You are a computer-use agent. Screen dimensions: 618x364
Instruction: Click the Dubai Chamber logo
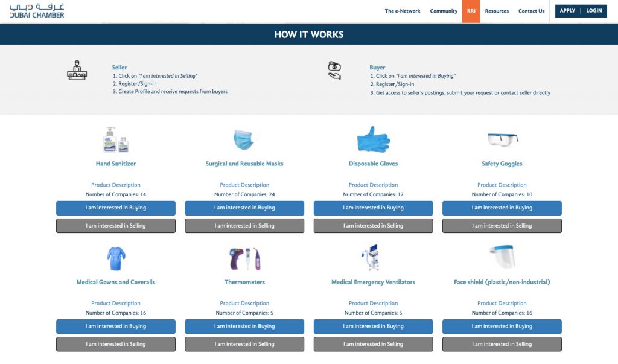(x=37, y=11)
